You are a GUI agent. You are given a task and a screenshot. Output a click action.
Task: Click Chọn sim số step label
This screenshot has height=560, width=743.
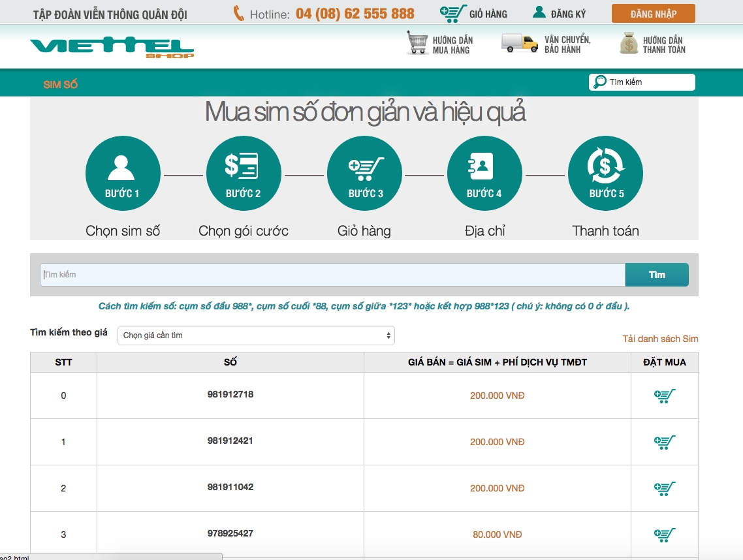point(123,231)
